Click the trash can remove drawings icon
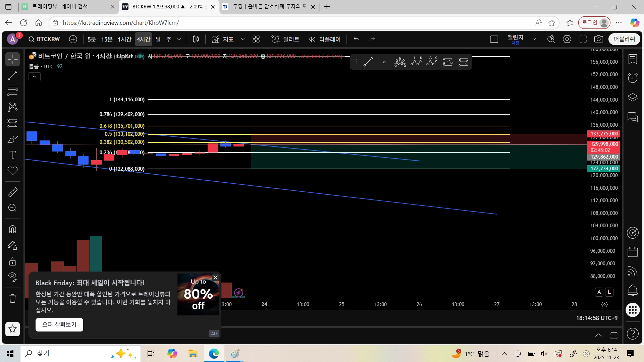Screen dimensions: 644x362 pos(12,298)
